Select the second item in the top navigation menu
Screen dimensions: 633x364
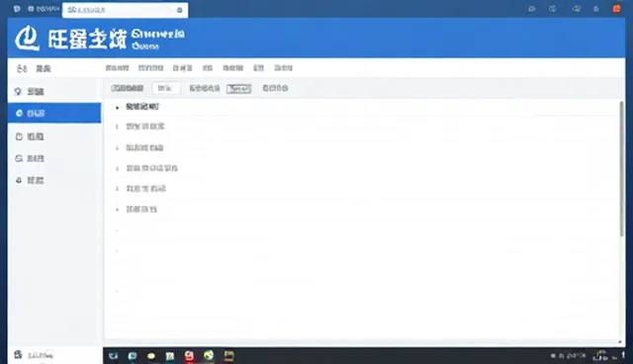click(151, 68)
